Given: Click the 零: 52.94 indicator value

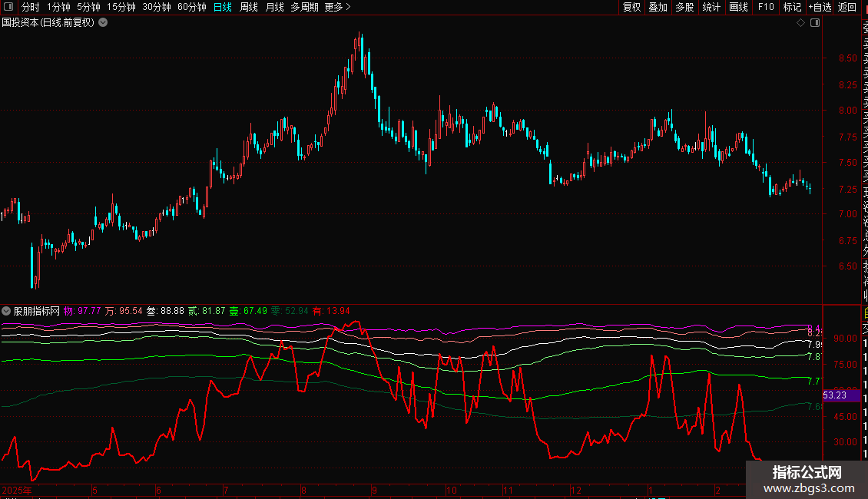Looking at the screenshot, I should [290, 311].
